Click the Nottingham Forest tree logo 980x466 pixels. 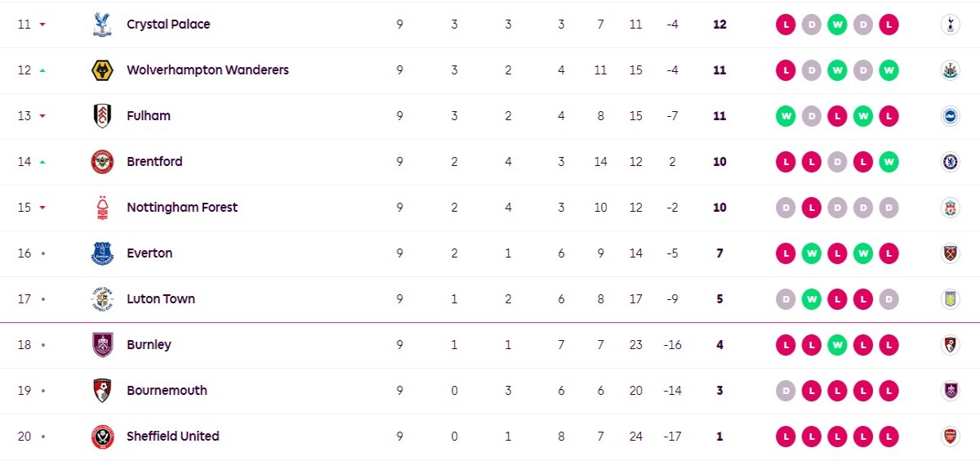pos(102,208)
